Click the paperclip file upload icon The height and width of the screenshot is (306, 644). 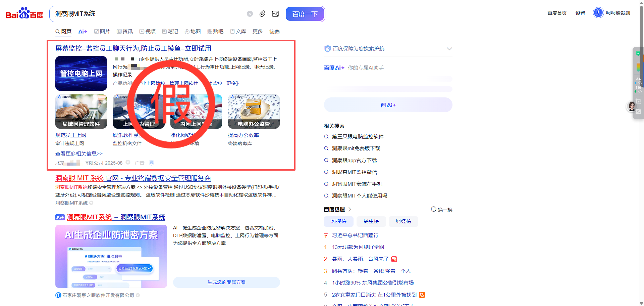click(x=263, y=14)
